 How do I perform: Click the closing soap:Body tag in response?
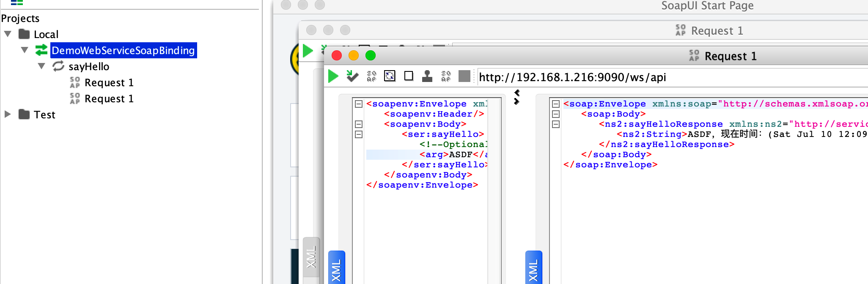[616, 155]
